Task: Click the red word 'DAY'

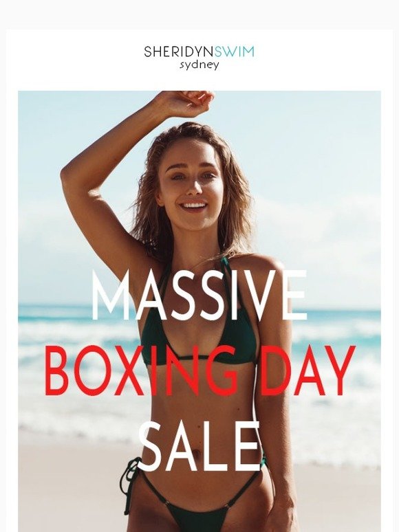Action: [308, 372]
